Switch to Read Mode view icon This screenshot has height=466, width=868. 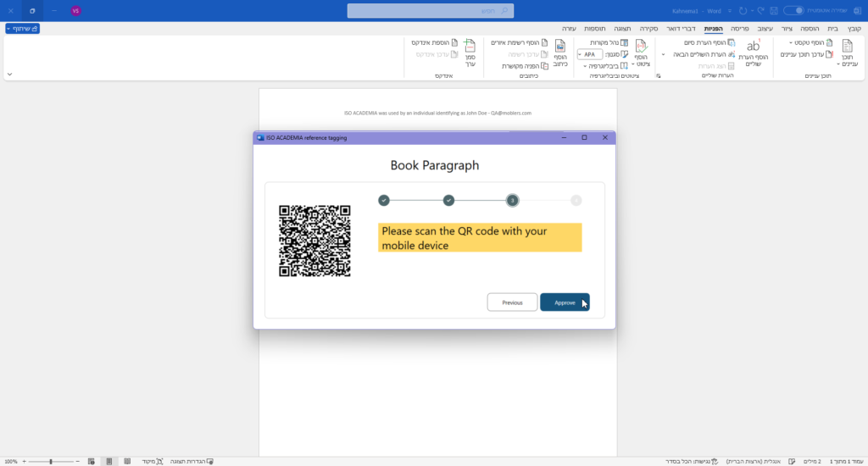127,461
